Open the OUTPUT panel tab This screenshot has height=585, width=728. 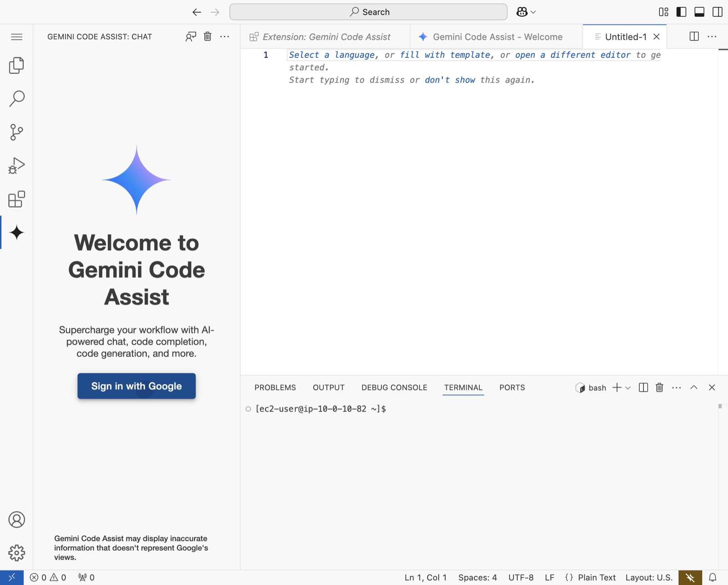tap(329, 387)
